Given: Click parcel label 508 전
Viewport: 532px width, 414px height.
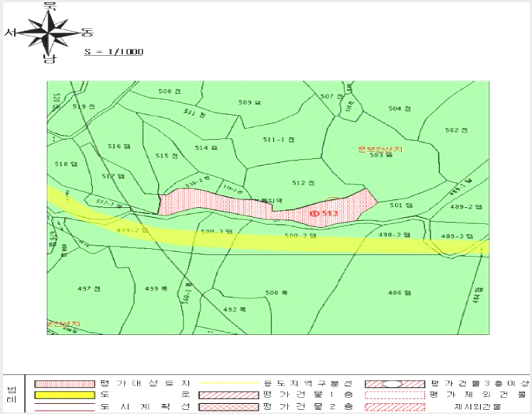Looking at the screenshot, I should coord(170,91).
